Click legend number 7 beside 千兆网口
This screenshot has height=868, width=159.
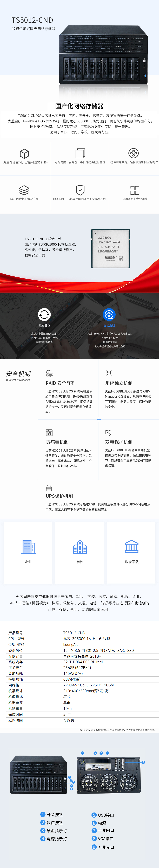tap(94, 830)
